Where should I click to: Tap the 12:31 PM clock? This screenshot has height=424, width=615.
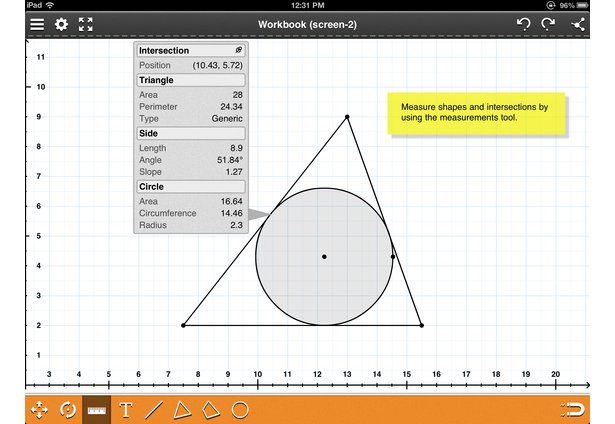point(308,5)
